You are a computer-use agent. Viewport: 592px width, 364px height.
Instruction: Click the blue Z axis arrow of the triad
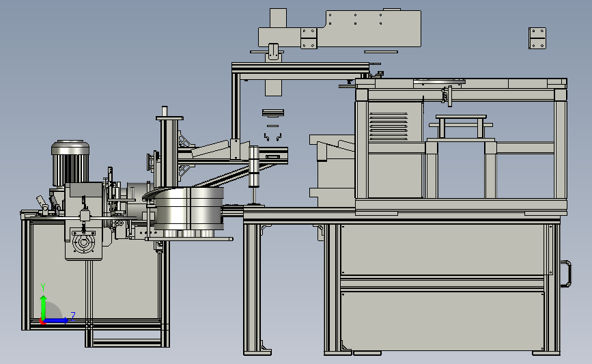click(x=57, y=320)
